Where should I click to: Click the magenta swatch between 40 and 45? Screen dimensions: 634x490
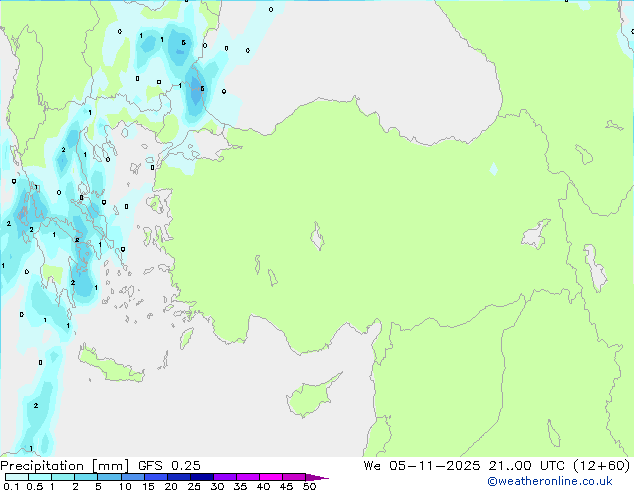tap(271, 477)
